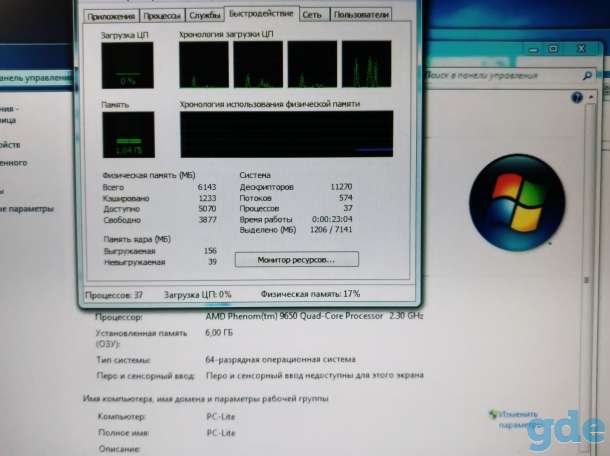
Task: Click the Windows logo image
Action: click(x=517, y=202)
